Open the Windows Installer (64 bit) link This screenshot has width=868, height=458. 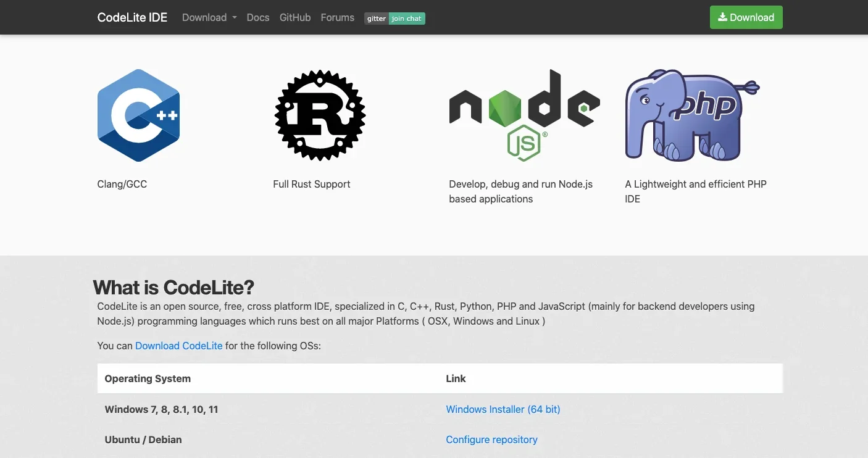coord(503,409)
